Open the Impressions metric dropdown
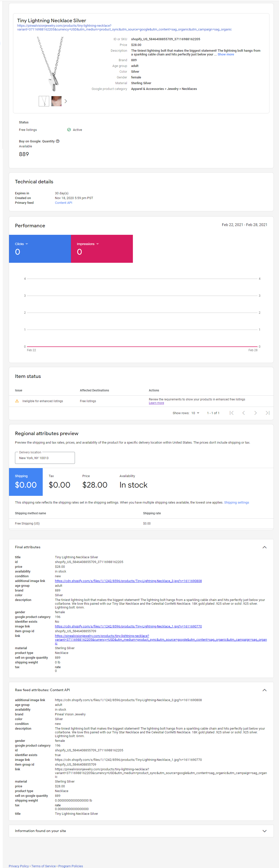This screenshot has width=279, height=868. pyautogui.click(x=97, y=244)
